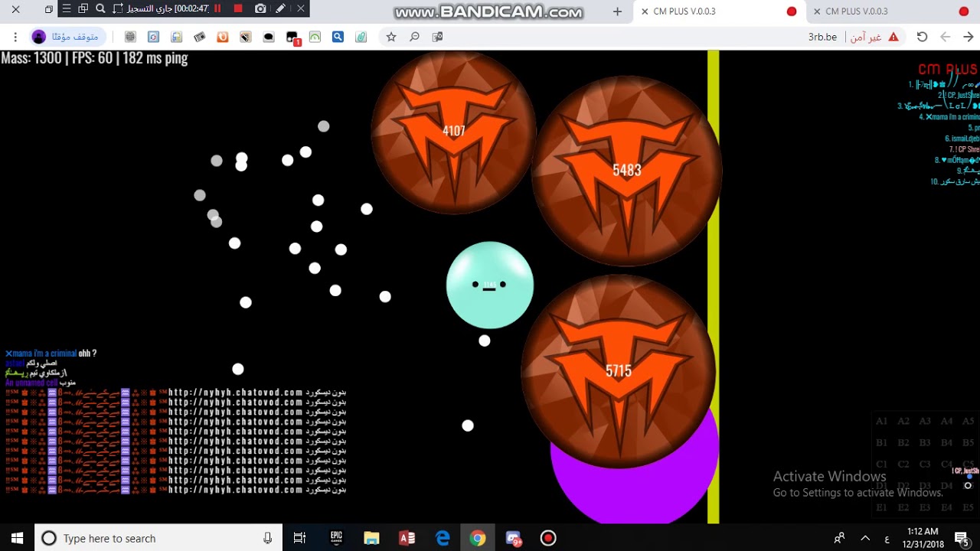The width and height of the screenshot is (980, 551).
Task: Click the cell labeled 5715
Action: (x=619, y=371)
